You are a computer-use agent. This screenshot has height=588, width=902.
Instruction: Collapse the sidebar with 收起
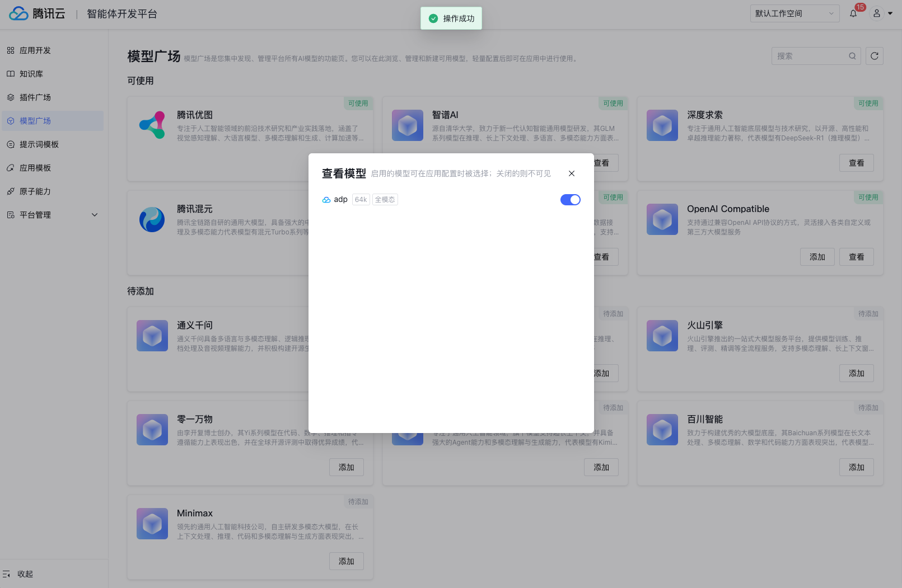18,574
